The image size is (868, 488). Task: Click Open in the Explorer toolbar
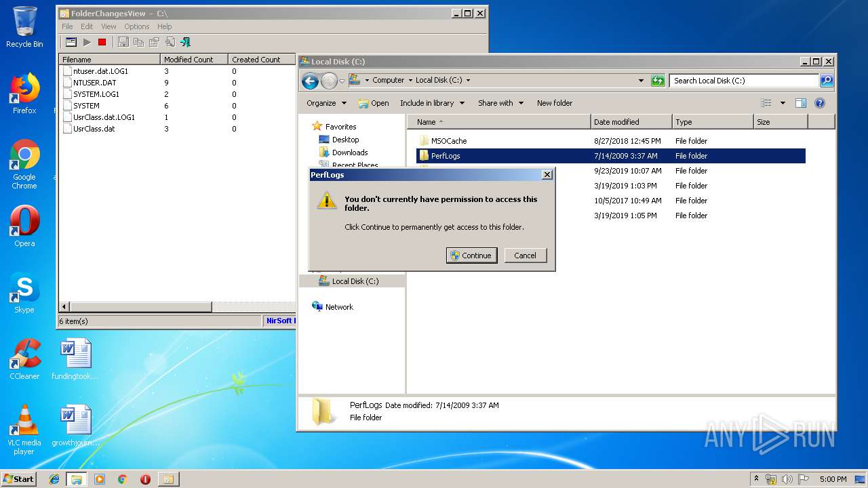point(374,103)
